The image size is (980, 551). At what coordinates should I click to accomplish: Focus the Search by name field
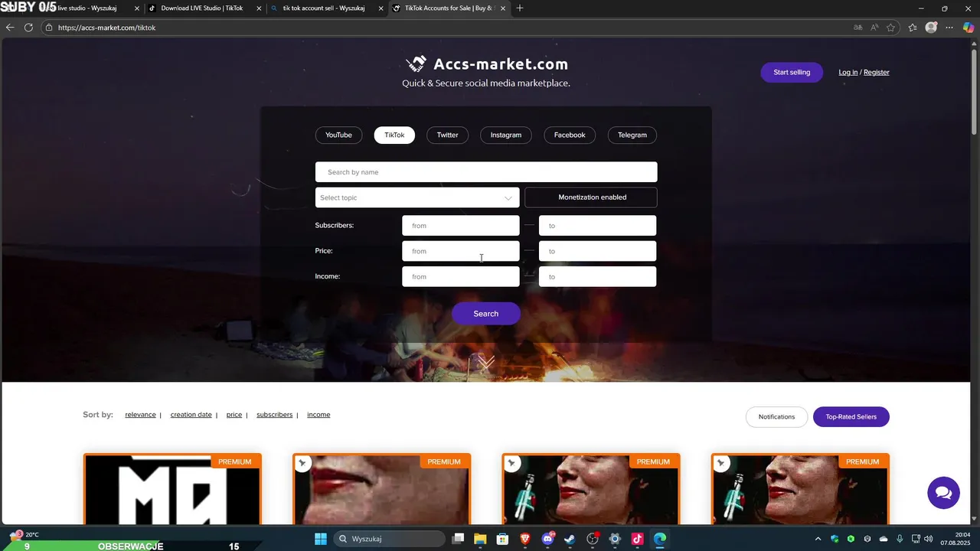tap(486, 172)
